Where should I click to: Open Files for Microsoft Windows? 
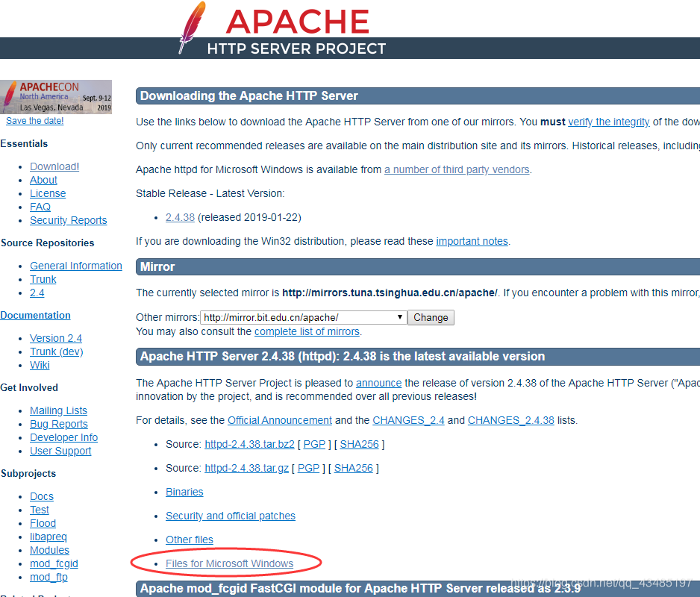tap(229, 563)
